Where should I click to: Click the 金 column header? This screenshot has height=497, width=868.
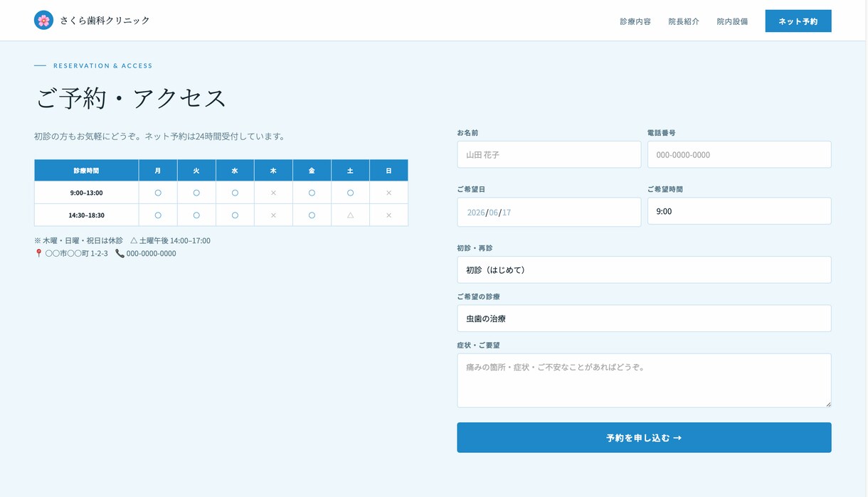click(x=312, y=171)
